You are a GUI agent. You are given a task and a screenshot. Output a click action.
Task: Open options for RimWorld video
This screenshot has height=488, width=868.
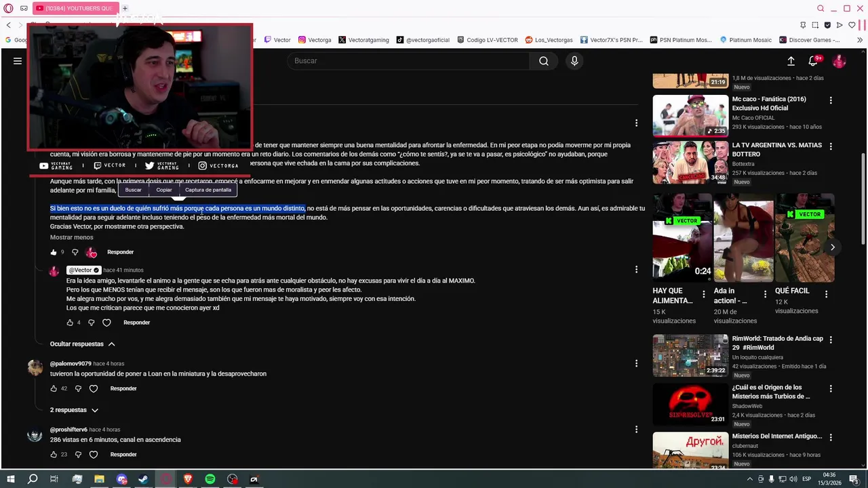coord(831,340)
